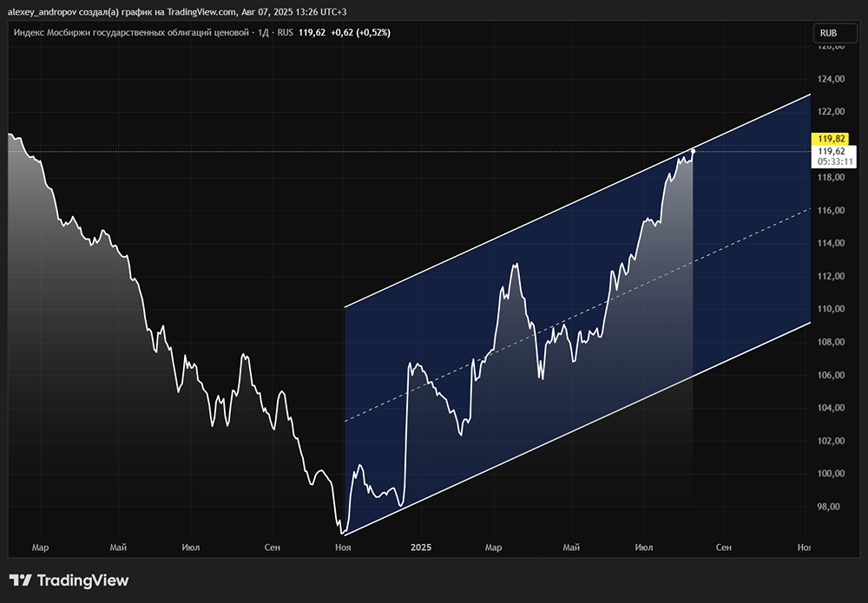This screenshot has height=603, width=868.
Task: Click the 124,00 price axis label
Action: [x=832, y=79]
